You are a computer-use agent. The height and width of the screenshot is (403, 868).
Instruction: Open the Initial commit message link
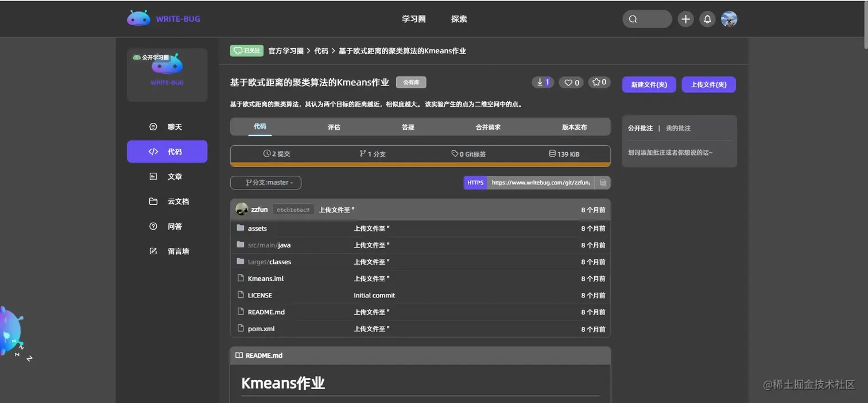click(x=374, y=295)
